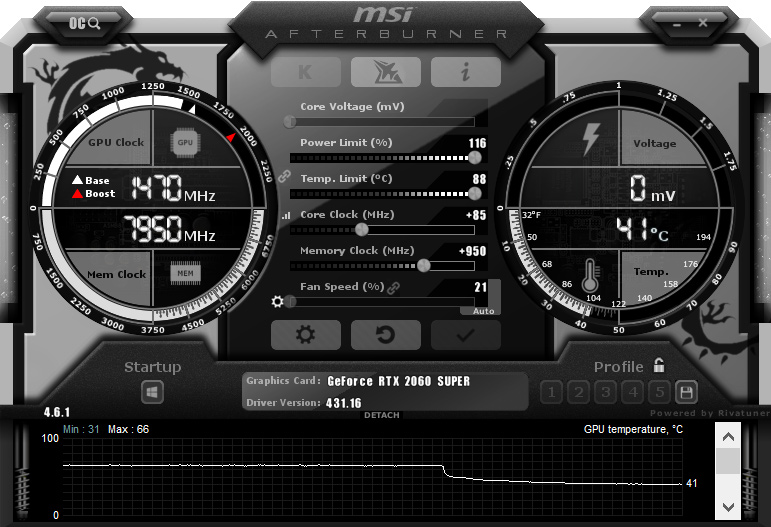Open the fan settings gear icon
Screen dimensions: 771x527
(x=277, y=301)
